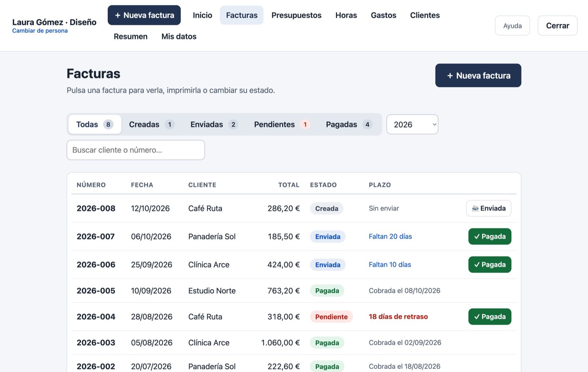Open invoice number 2026-006
This screenshot has height=372, width=588.
[96, 265]
